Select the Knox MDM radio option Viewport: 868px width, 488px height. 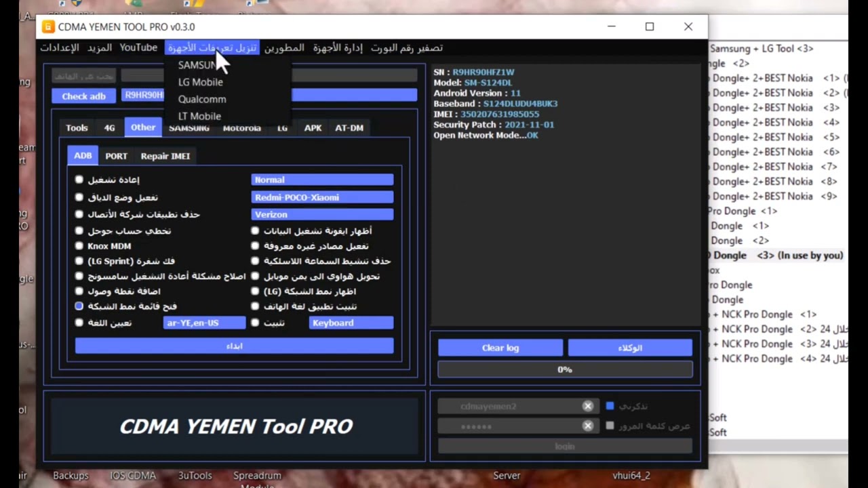[x=79, y=246]
